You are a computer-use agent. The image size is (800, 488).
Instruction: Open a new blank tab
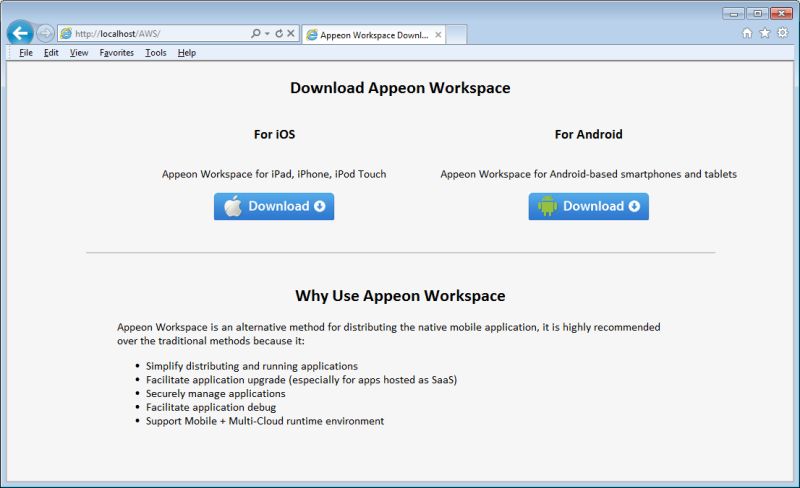(x=456, y=35)
